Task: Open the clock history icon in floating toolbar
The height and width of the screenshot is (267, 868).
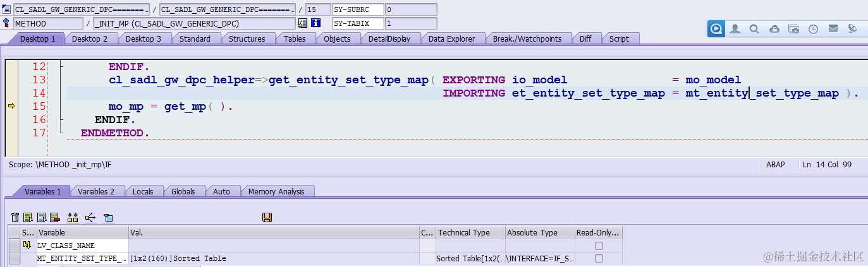Action: 813,28
